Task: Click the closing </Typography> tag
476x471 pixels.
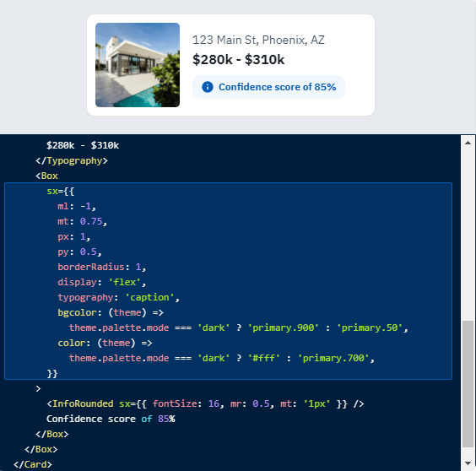Action: [72, 160]
